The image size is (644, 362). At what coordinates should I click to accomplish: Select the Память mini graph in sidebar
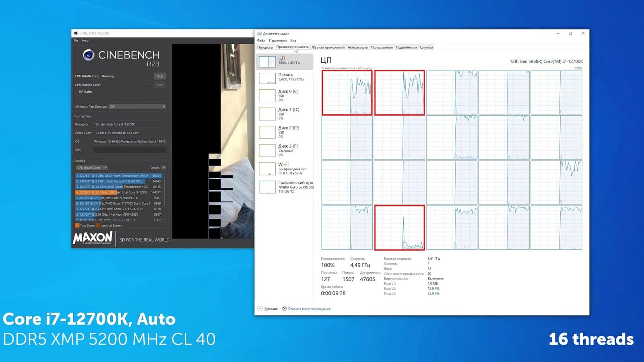point(267,78)
